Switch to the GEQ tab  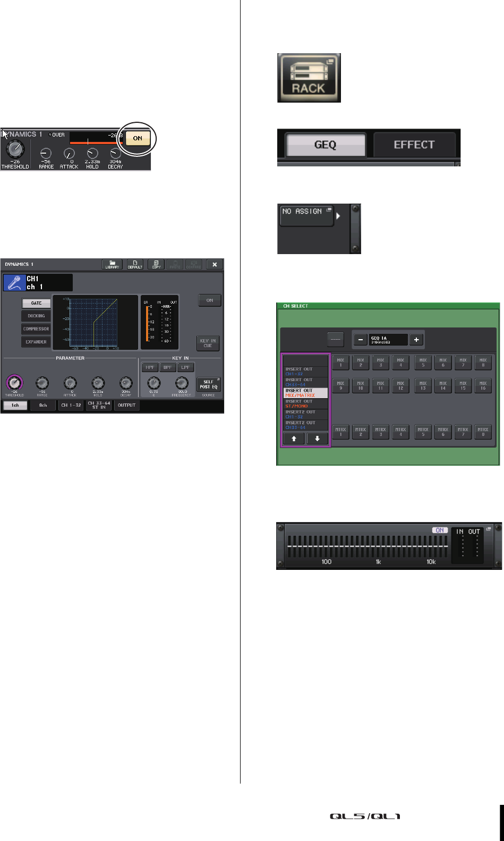tap(326, 145)
